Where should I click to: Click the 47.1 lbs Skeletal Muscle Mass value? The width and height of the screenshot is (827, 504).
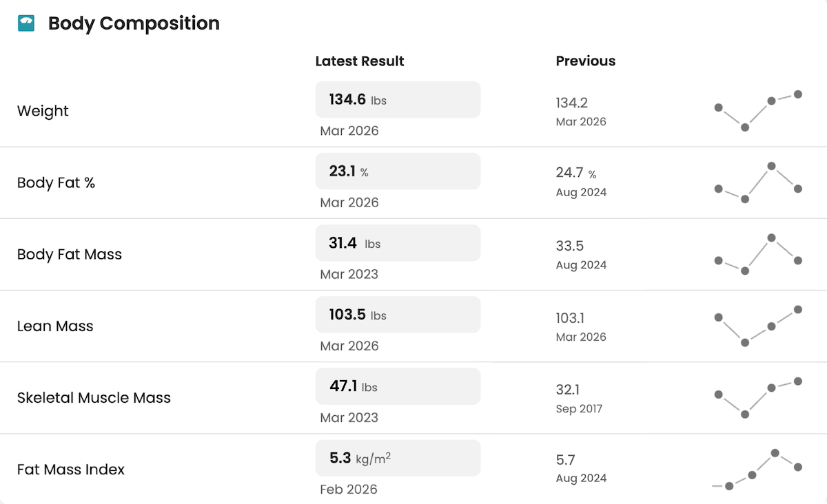[x=398, y=386]
